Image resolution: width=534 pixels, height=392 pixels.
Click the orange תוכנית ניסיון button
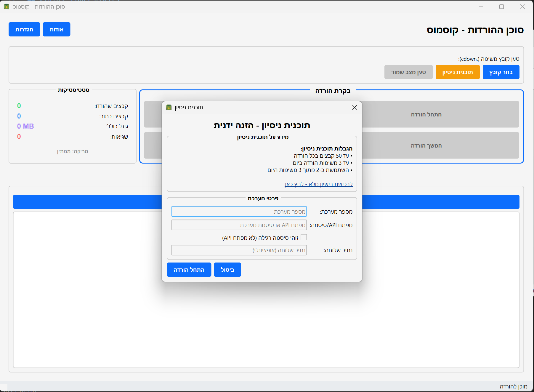(457, 72)
